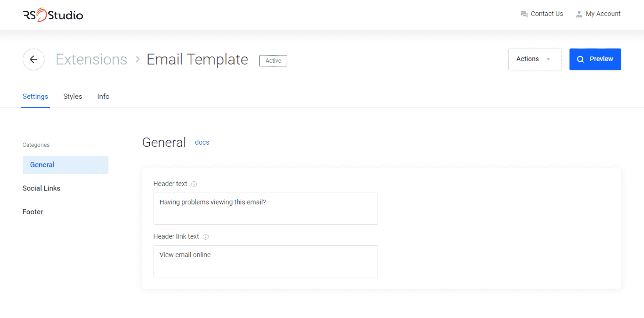Click the magnifier icon in Preview button

580,59
